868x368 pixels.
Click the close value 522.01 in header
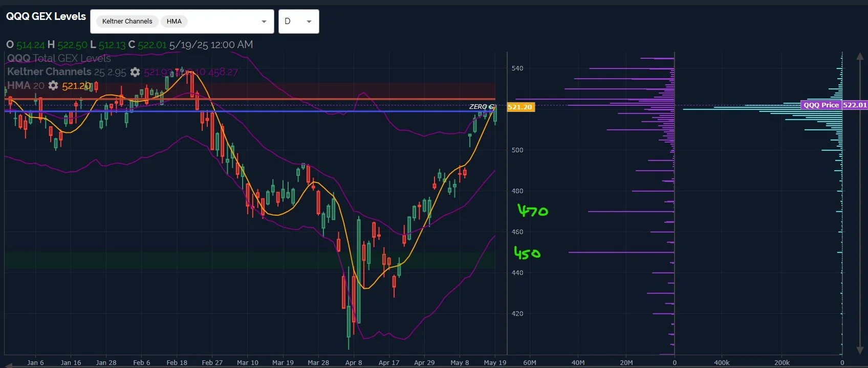pyautogui.click(x=152, y=45)
